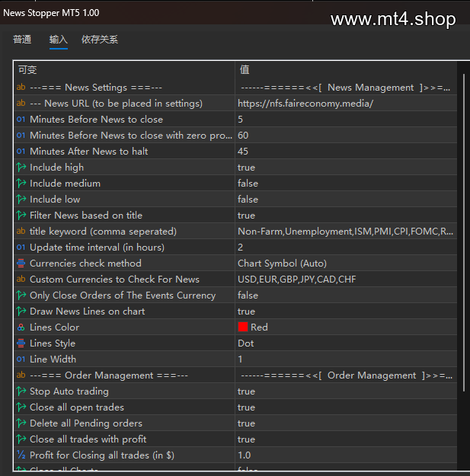
Task: Toggle Draw News Lines on chart value
Action: click(x=346, y=311)
